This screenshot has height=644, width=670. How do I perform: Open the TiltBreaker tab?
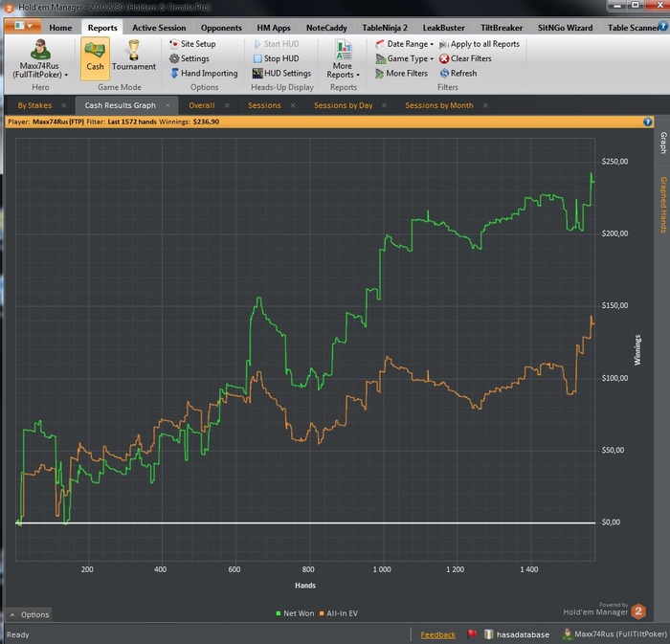(x=502, y=28)
